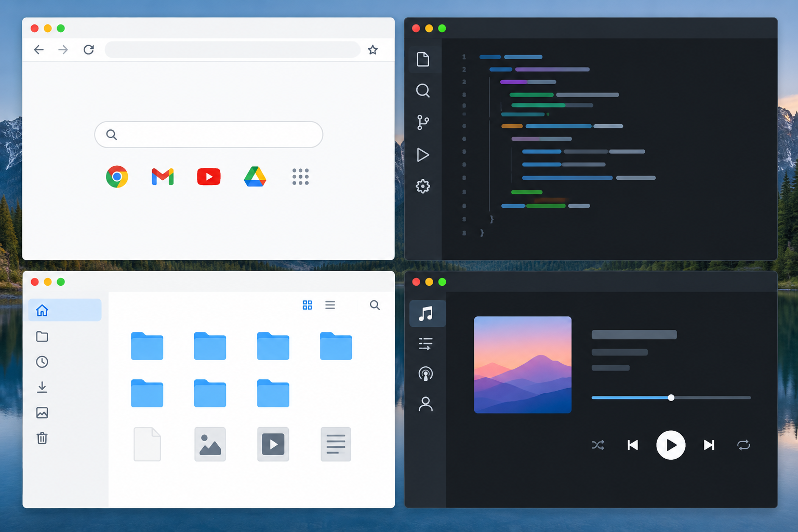Viewport: 798px width, 532px height.
Task: Open the Explorer files icon in code editor
Action: (x=423, y=59)
